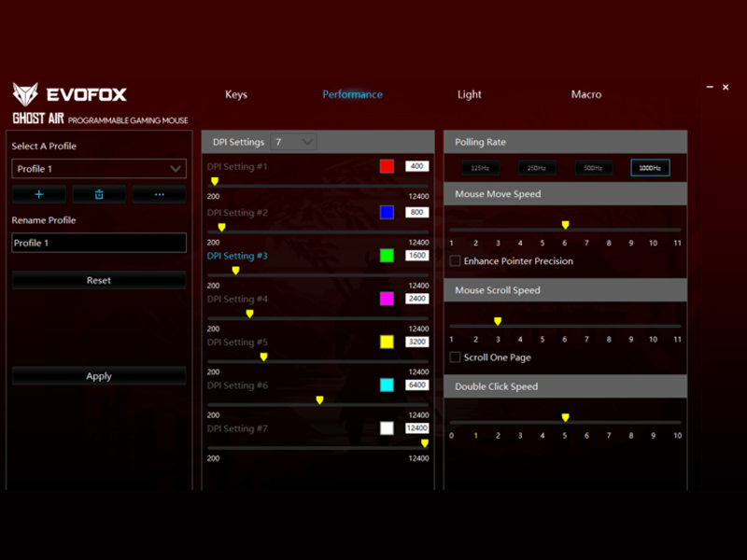Viewport: 747px width, 560px height.
Task: Click the profile more options ellipsis icon
Action: 159,194
